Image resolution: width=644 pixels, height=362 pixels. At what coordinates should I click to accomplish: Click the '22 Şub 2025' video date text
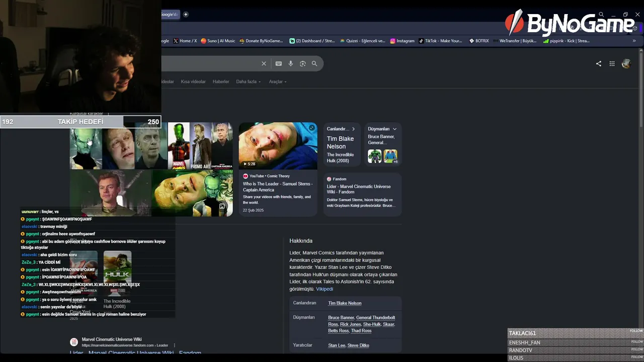coord(253,210)
